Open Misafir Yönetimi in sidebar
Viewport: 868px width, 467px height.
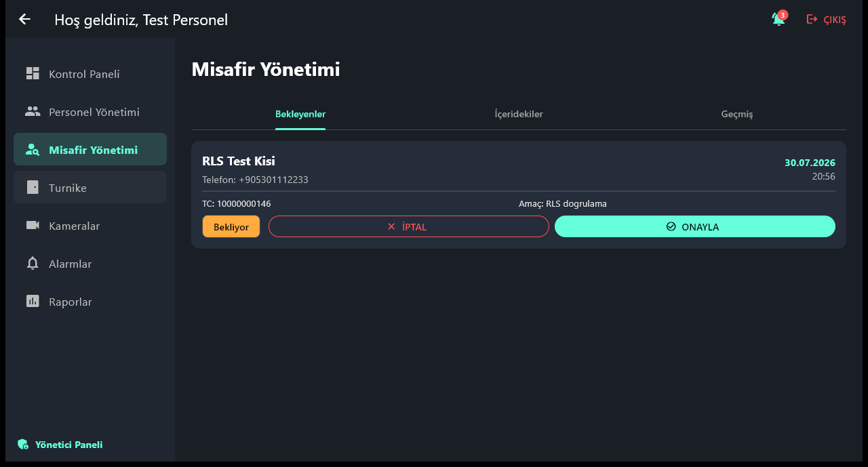(x=90, y=149)
